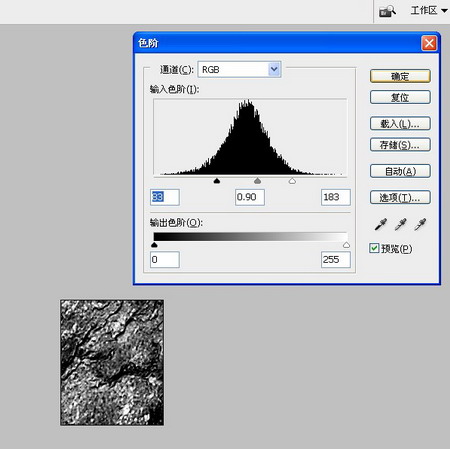Image resolution: width=450 pixels, height=449 pixels.
Task: Click the 存储(S)... save button
Action: [x=400, y=145]
